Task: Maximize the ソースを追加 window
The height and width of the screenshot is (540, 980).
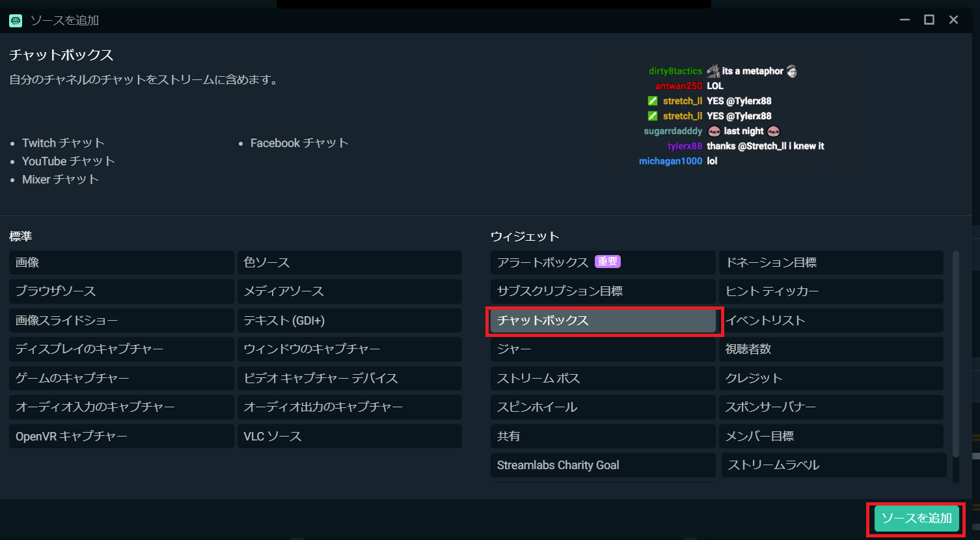Action: (x=929, y=20)
